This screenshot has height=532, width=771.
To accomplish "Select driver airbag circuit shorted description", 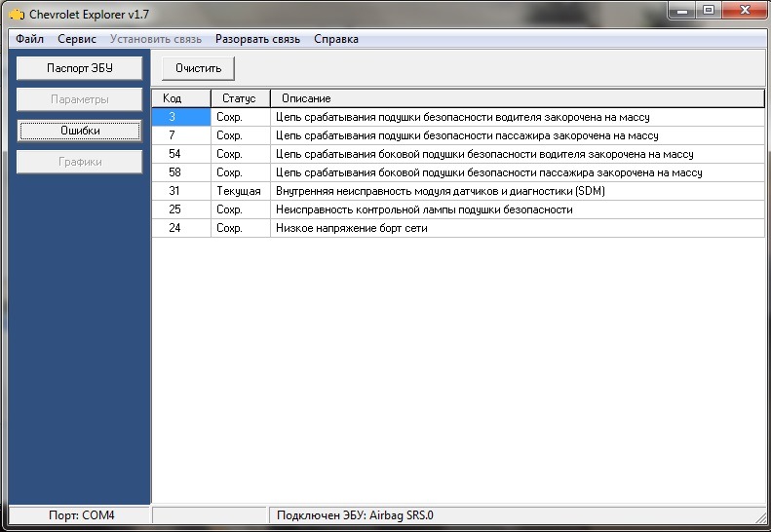I will coord(518,117).
